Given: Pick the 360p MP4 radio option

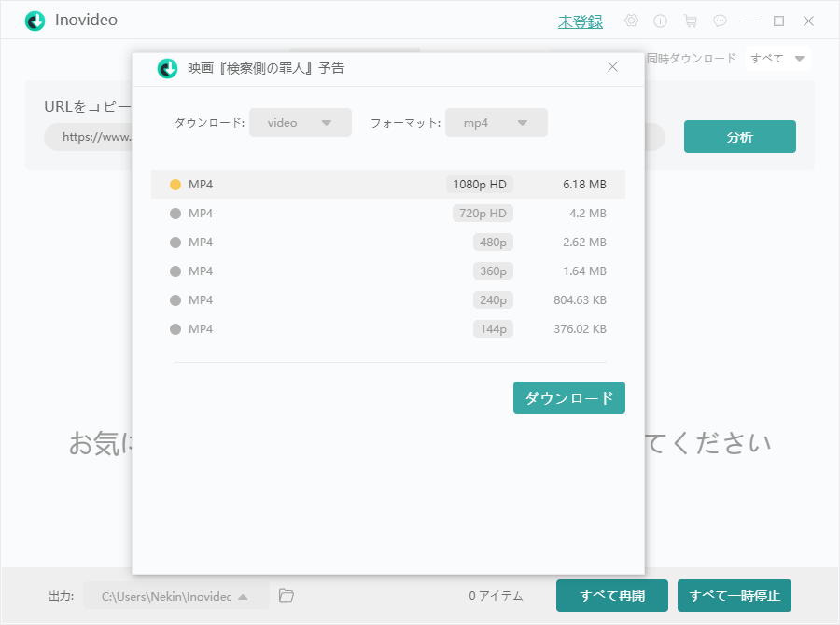Looking at the screenshot, I should pyautogui.click(x=175, y=271).
